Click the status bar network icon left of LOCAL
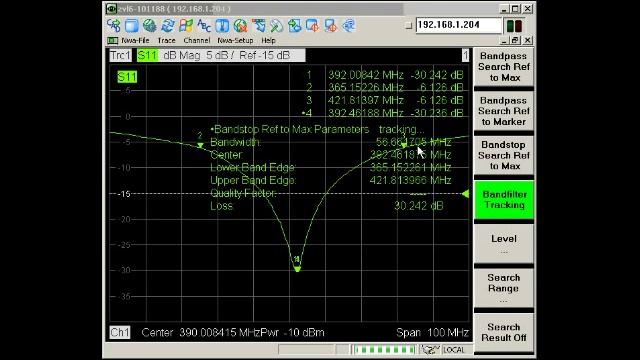Viewport: 640px width, 360px height. click(x=430, y=350)
